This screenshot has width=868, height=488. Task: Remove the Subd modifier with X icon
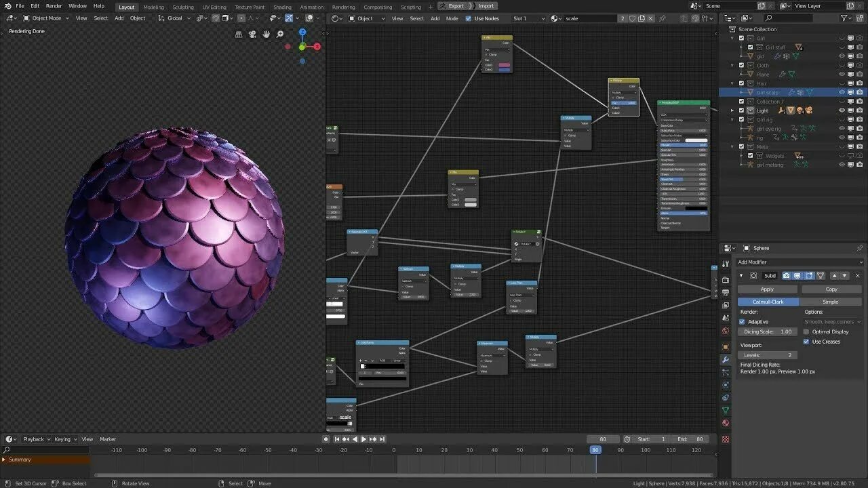tap(857, 276)
